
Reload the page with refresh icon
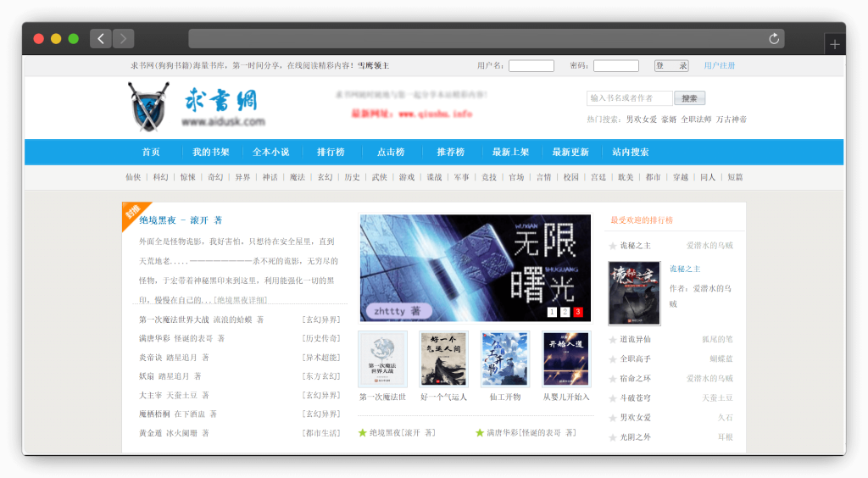(x=774, y=39)
